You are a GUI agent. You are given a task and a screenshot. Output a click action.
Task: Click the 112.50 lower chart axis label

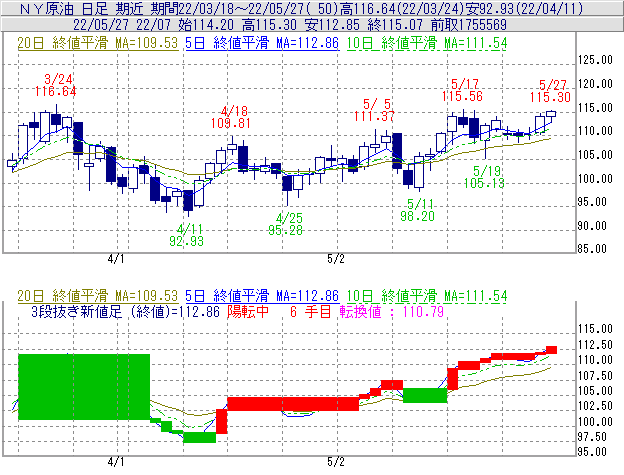595,345
